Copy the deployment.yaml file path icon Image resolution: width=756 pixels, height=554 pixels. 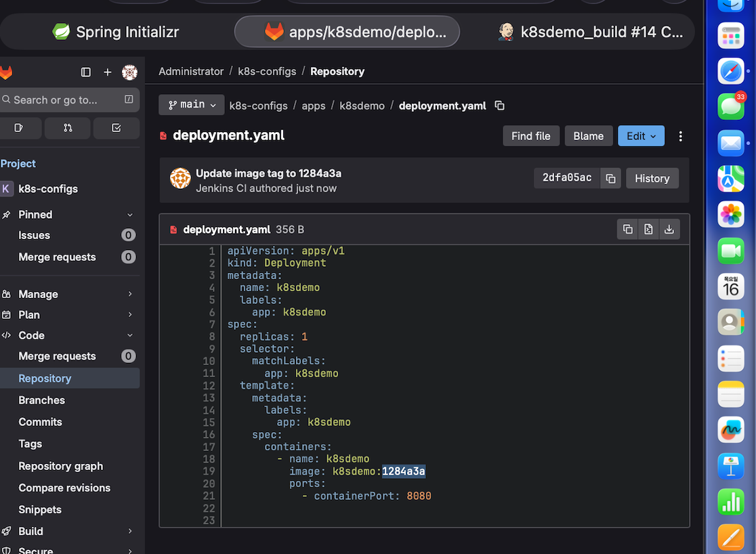(x=499, y=106)
